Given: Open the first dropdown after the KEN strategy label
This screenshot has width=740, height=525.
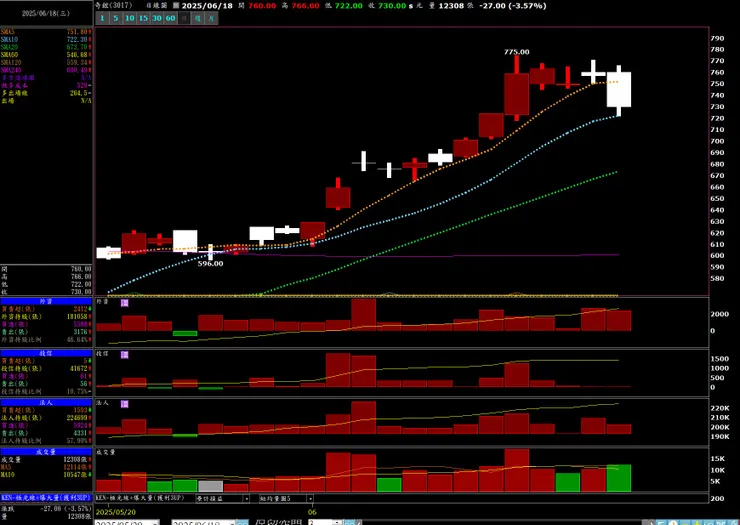Looking at the screenshot, I should pos(246,499).
